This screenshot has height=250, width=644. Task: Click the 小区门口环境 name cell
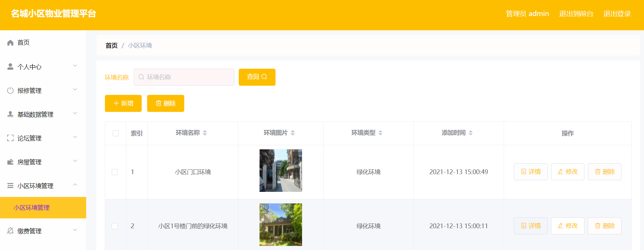193,172
